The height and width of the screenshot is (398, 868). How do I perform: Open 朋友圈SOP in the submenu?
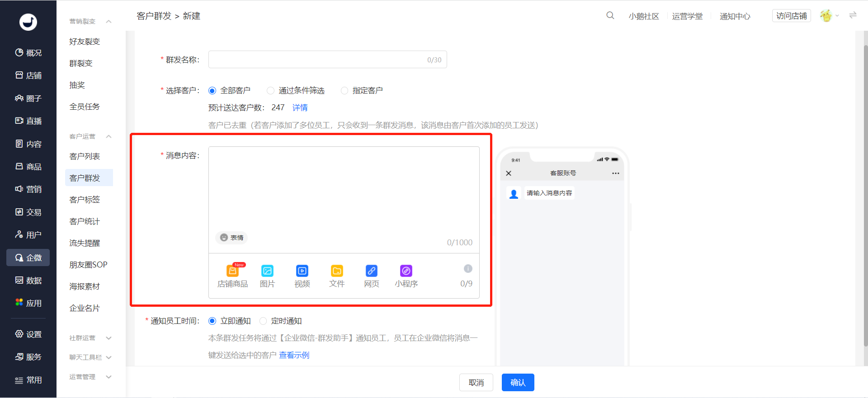(x=89, y=265)
